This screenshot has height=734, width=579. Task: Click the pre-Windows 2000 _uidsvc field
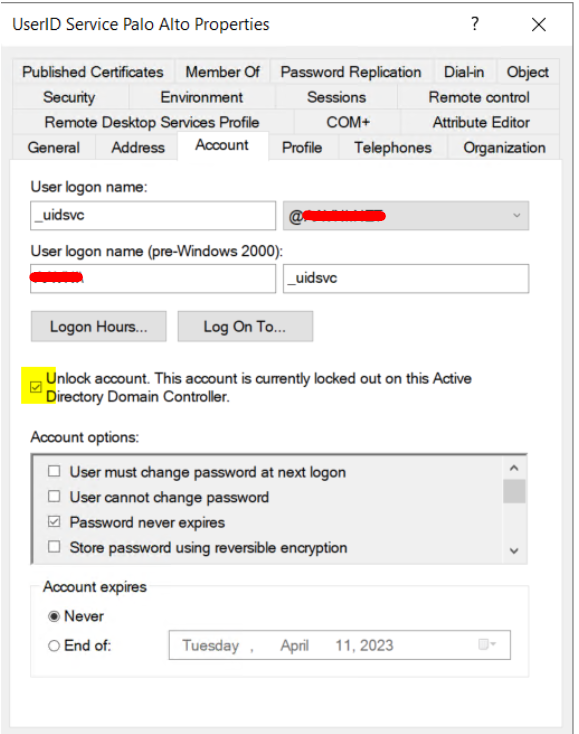[406, 279]
